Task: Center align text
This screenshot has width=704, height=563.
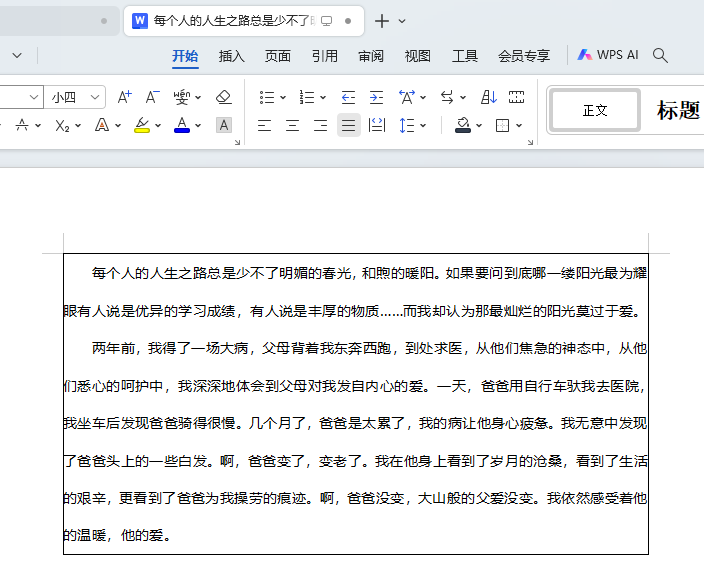Action: 292,125
